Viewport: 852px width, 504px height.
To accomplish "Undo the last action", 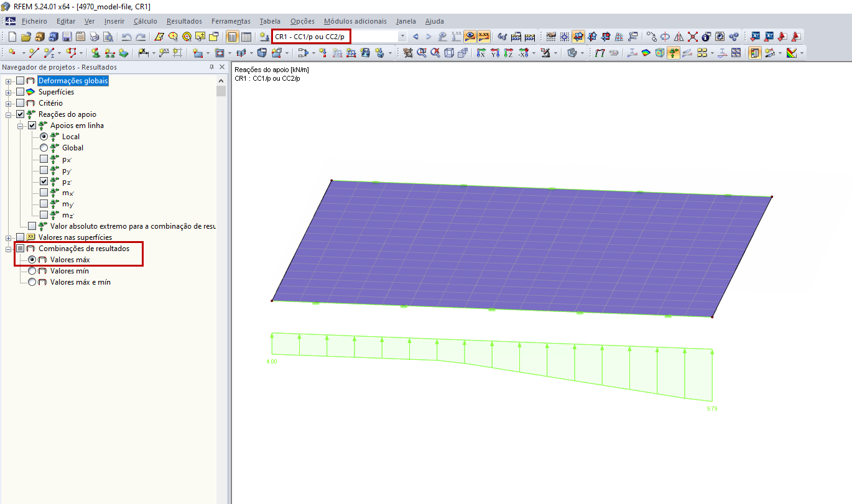I will 127,37.
